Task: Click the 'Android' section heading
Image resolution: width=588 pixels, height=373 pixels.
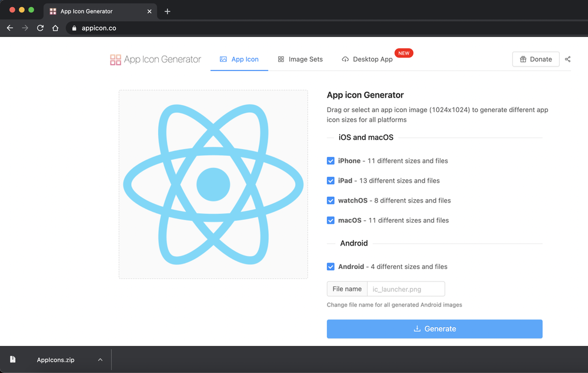Action: [354, 243]
